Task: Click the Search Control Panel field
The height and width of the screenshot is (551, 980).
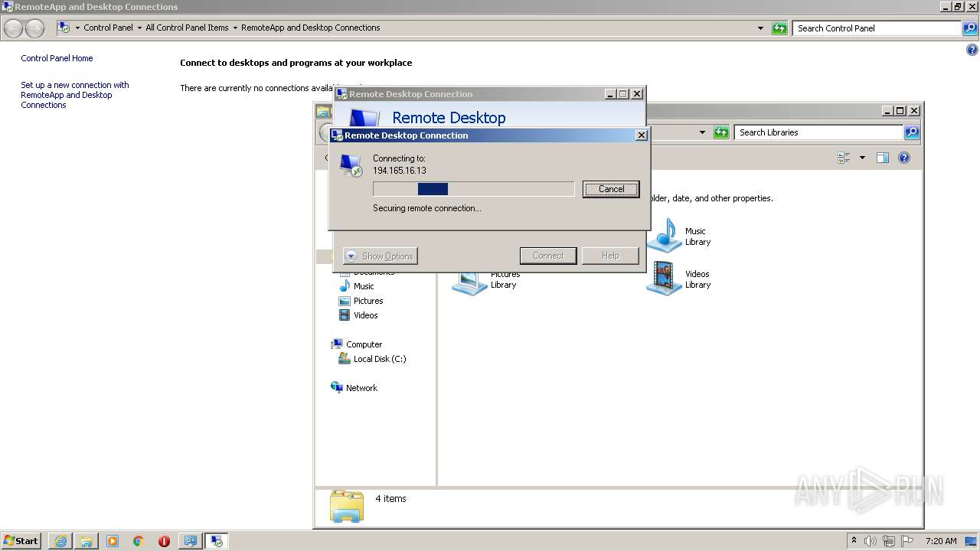Action: pos(877,28)
